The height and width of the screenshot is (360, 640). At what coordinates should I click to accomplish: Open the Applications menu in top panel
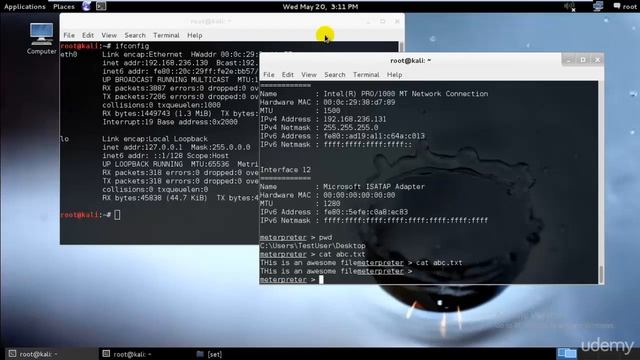[24, 7]
